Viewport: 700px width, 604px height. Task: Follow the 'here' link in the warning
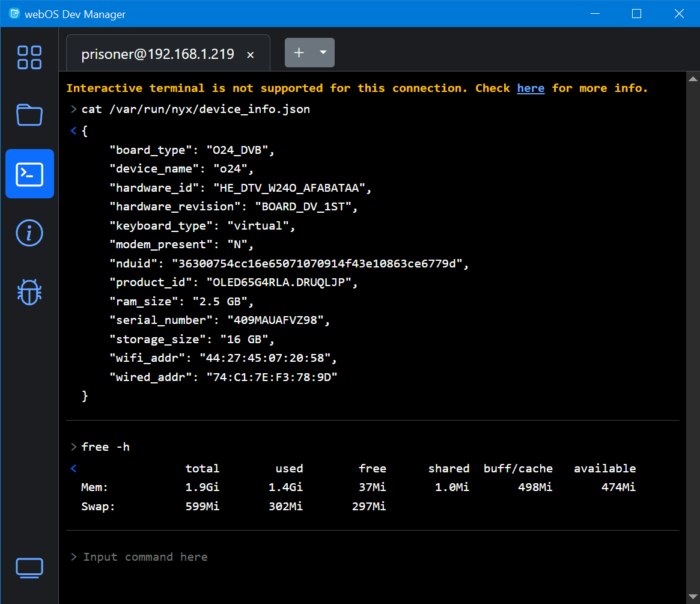click(x=531, y=88)
